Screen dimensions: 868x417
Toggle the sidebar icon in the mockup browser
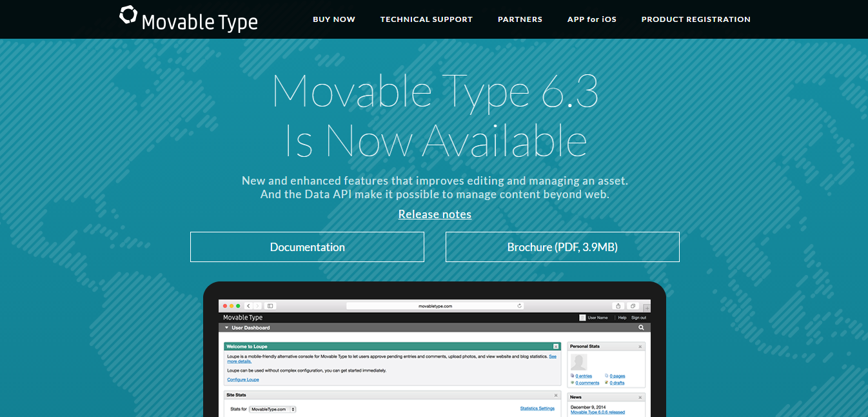click(x=270, y=306)
